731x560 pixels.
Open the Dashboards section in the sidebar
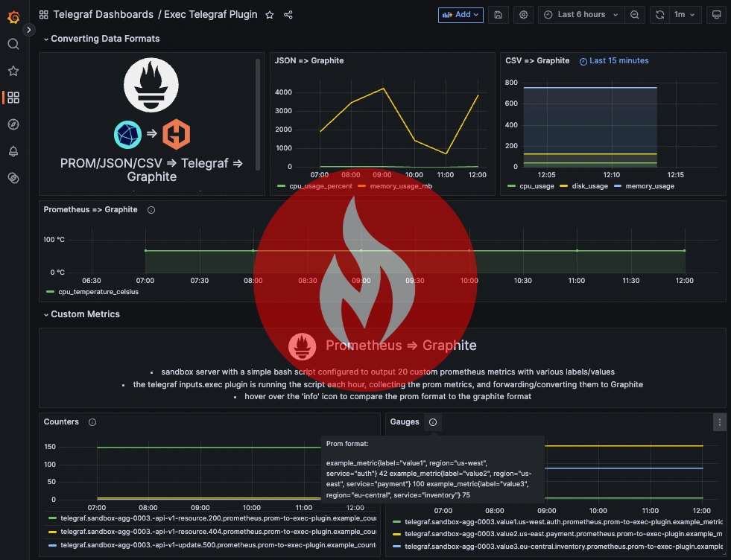(x=13, y=97)
